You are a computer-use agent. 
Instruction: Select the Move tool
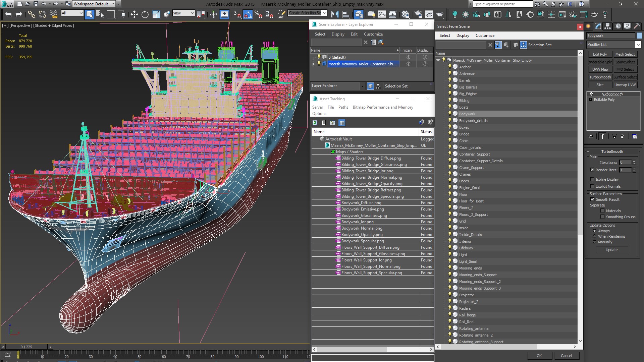[134, 14]
